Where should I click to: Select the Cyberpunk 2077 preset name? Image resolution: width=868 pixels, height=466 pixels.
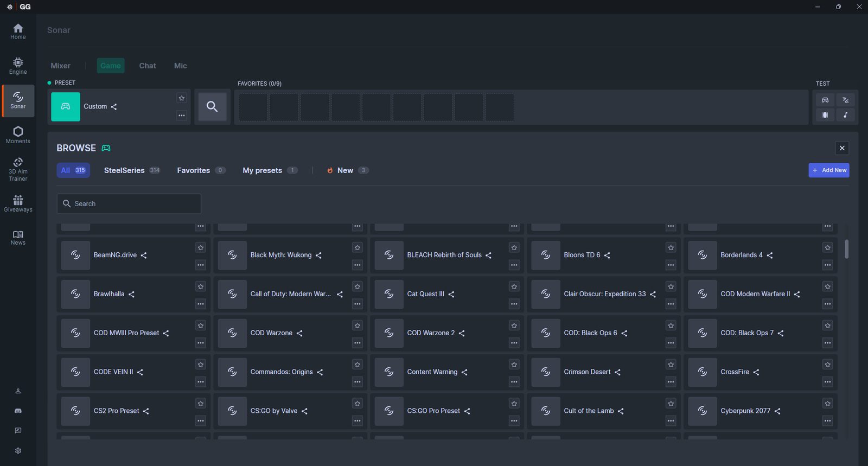coord(745,411)
